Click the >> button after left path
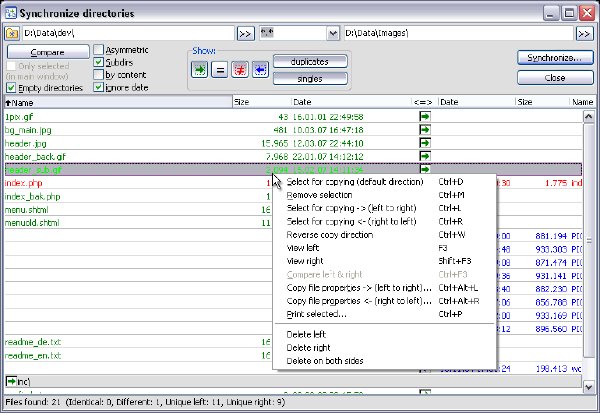600x413 pixels. [x=245, y=34]
